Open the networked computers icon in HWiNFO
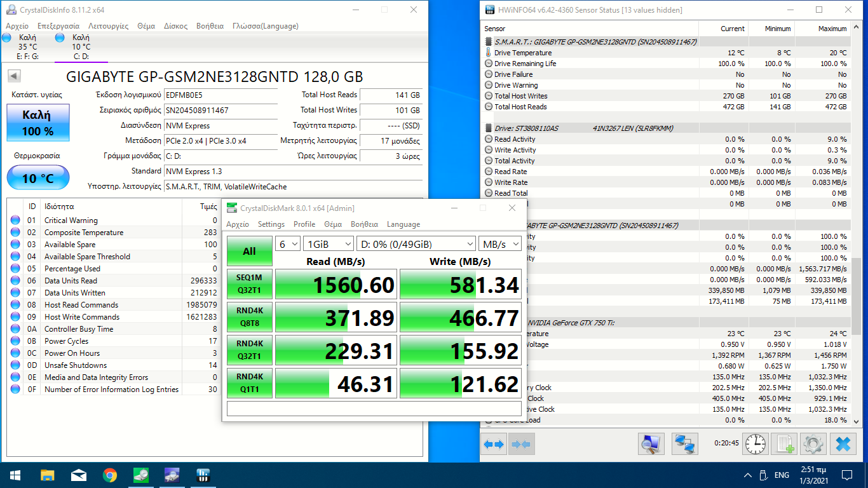868x488 pixels. tap(684, 444)
